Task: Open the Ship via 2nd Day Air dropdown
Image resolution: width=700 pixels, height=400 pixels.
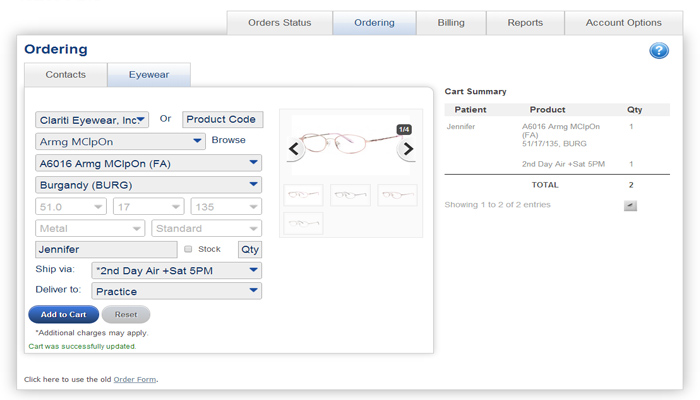Action: 176,271
